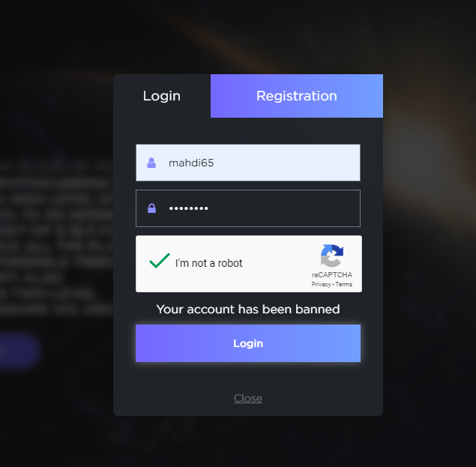476x467 pixels.
Task: Toggle the reCAPTCHA green checkmark box
Action: [159, 261]
